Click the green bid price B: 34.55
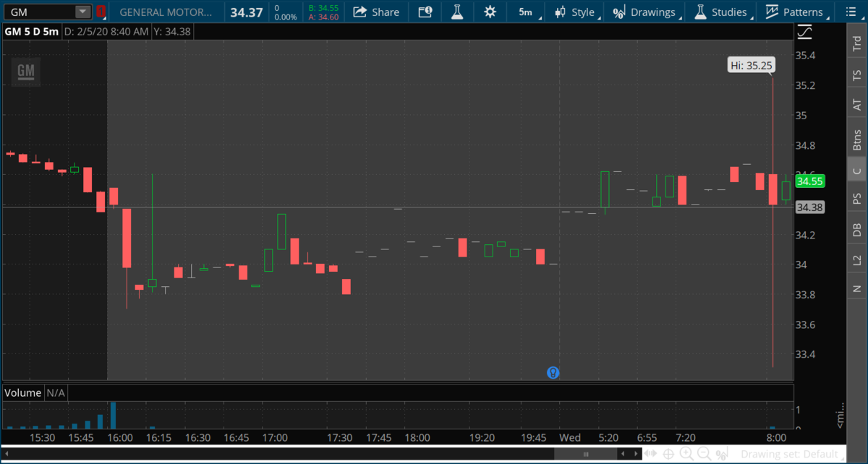This screenshot has width=868, height=464. click(323, 8)
